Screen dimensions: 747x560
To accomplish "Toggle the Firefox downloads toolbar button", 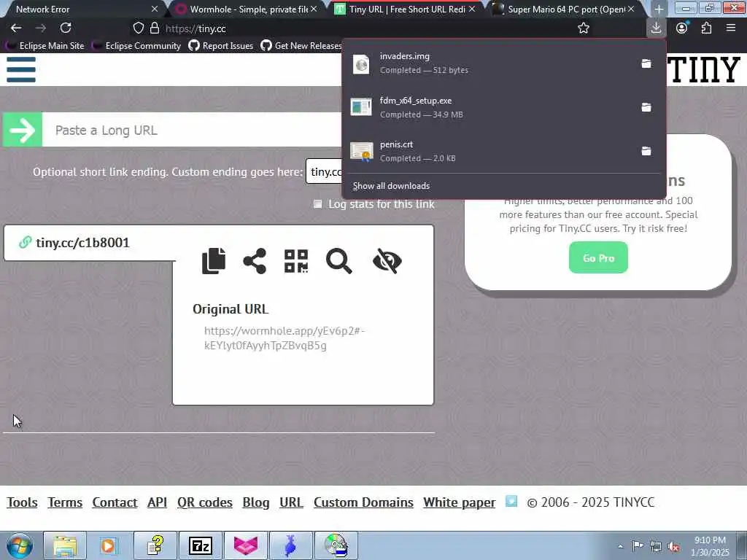I will coord(656,28).
